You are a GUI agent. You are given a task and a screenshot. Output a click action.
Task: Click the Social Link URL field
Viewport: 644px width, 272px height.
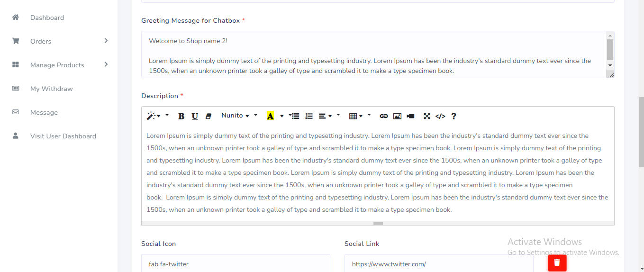pyautogui.click(x=438, y=264)
